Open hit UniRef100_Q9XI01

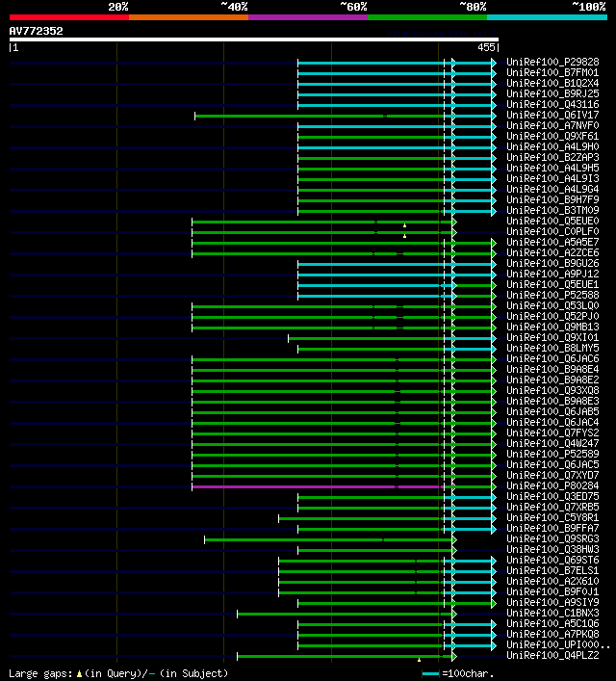[552, 337]
